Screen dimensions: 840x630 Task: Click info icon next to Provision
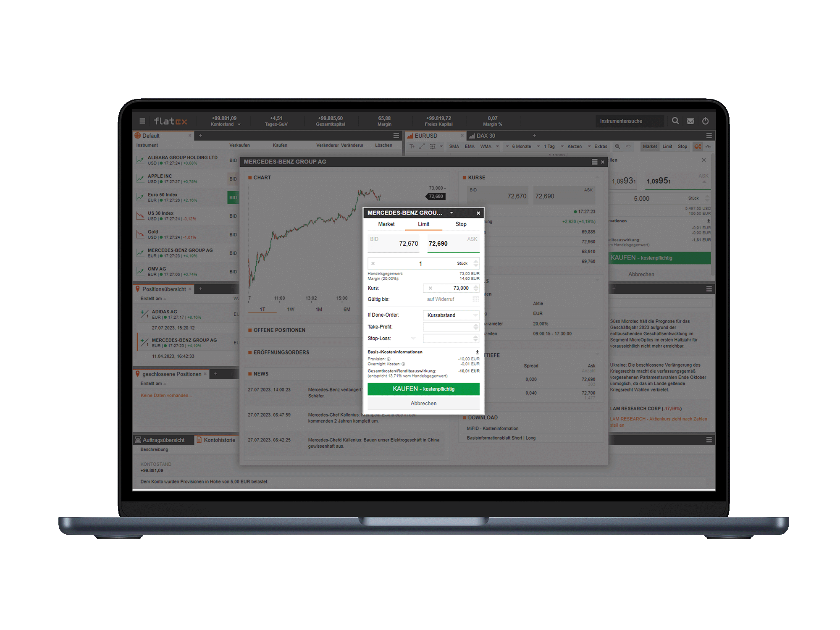(x=388, y=359)
